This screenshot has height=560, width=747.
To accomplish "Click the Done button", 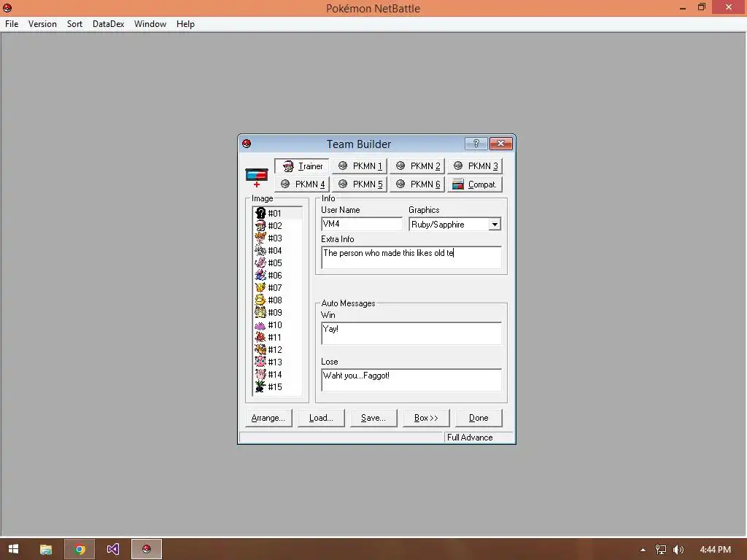I will pos(479,418).
